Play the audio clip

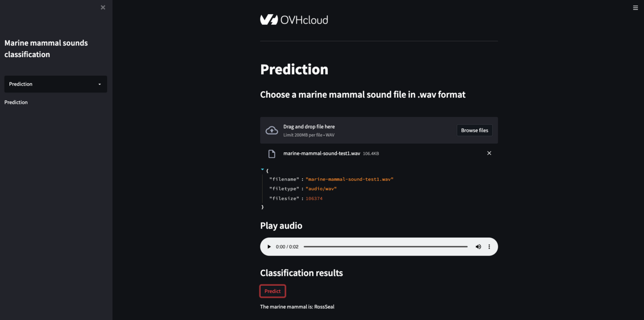pos(269,247)
